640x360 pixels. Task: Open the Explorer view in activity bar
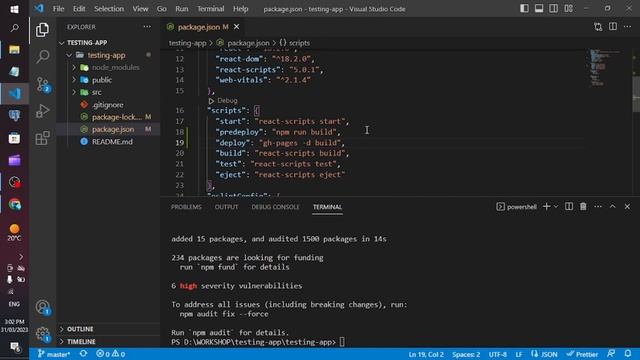[42, 30]
